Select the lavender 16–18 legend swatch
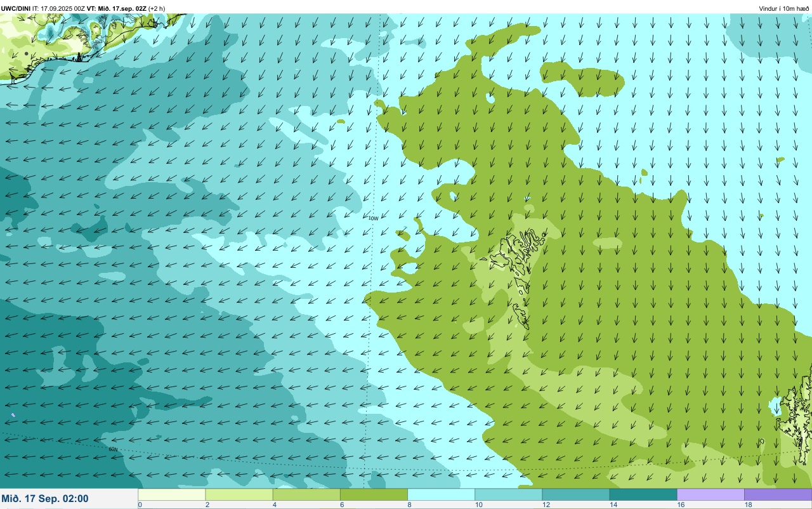 (x=710, y=494)
